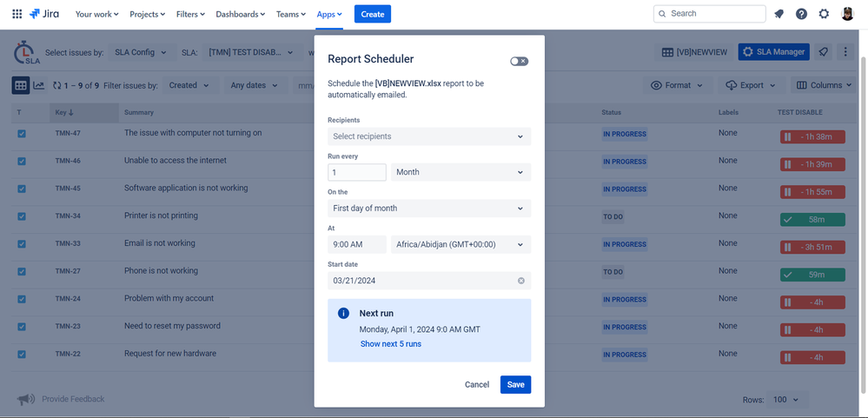Click Show next 5 runs link

[x=391, y=344]
